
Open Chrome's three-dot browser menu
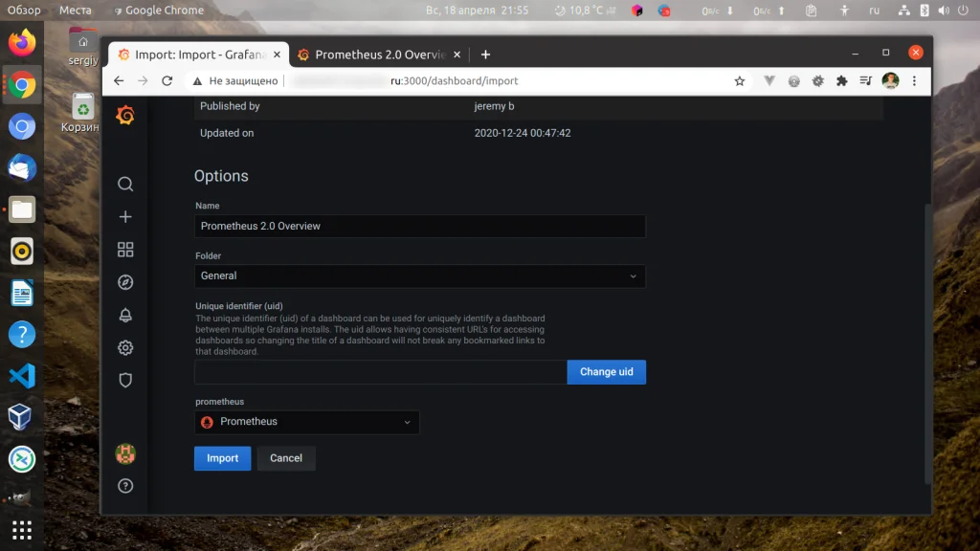916,81
